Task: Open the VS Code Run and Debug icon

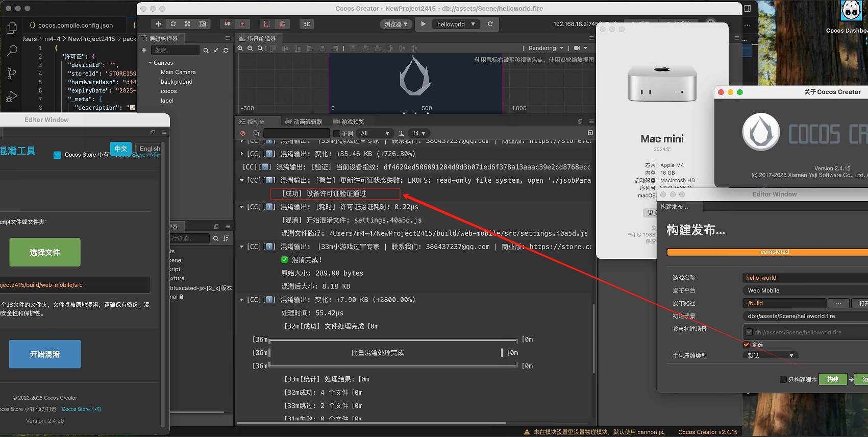Action: click(x=12, y=96)
